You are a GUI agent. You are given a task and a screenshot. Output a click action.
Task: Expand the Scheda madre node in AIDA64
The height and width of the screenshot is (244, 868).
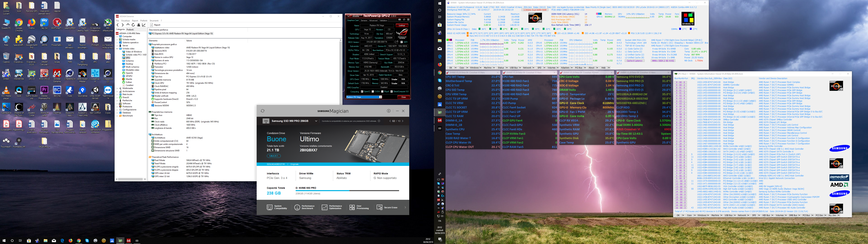118,39
